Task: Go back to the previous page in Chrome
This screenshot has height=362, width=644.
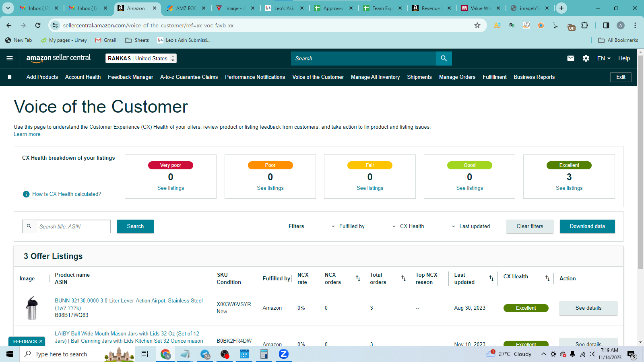Action: tap(9, 25)
